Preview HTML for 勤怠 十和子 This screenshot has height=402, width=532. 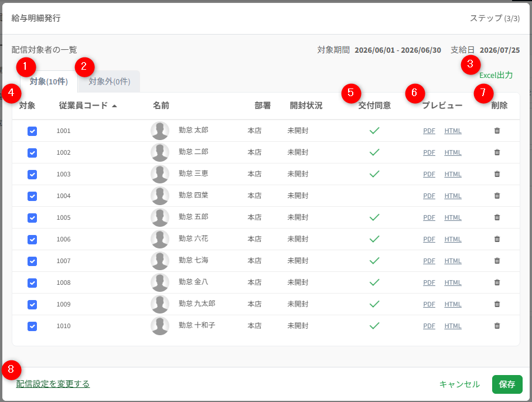pos(452,326)
